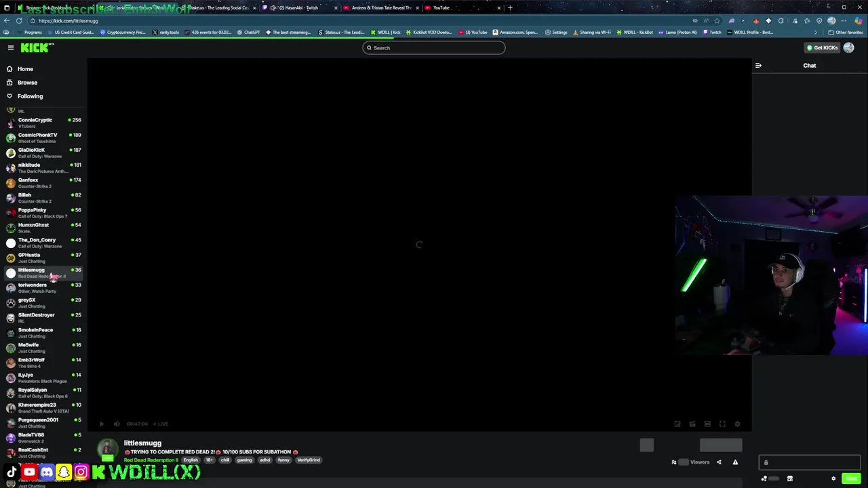Enter fullscreen video mode
Image resolution: width=868 pixels, height=488 pixels.
pyautogui.click(x=722, y=424)
